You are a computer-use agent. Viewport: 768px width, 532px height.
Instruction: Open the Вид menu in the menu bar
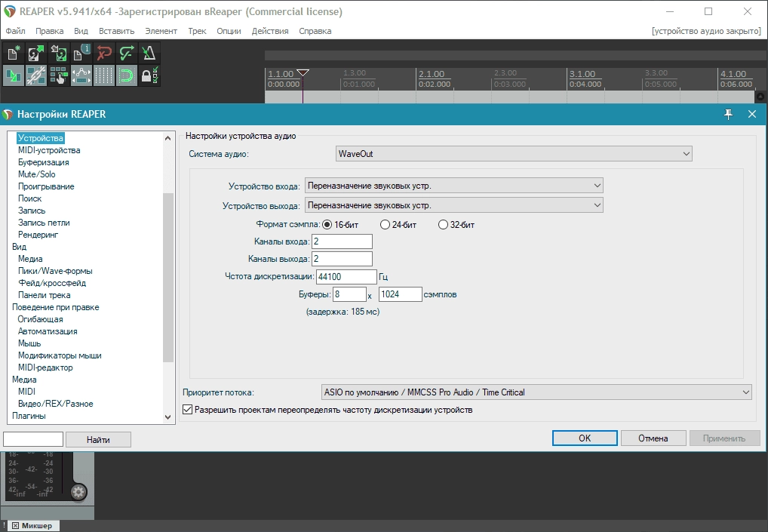(x=81, y=31)
